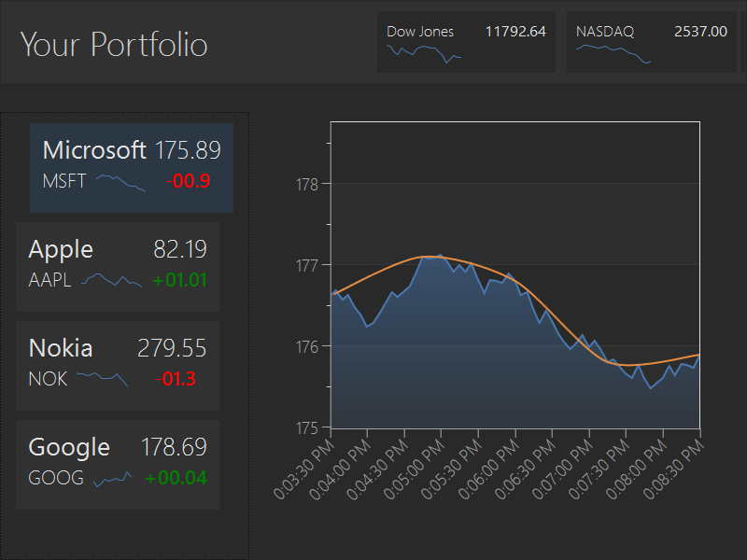Select the "Apple" company name
Screen dimensions: 747x560
click(x=61, y=249)
